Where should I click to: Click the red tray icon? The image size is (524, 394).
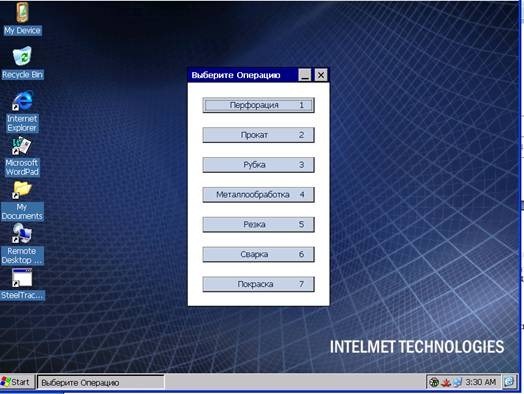click(446, 382)
